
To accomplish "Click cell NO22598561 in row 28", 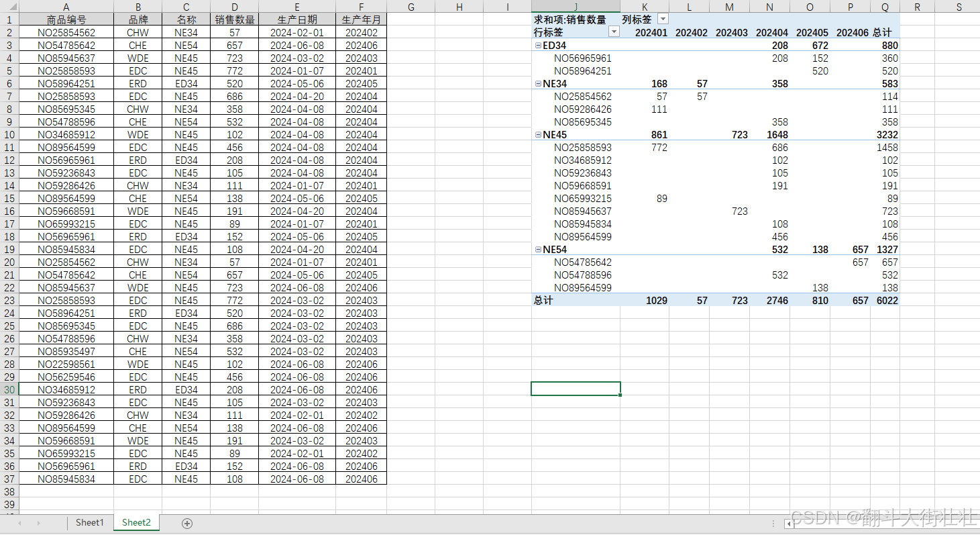I will pos(66,364).
